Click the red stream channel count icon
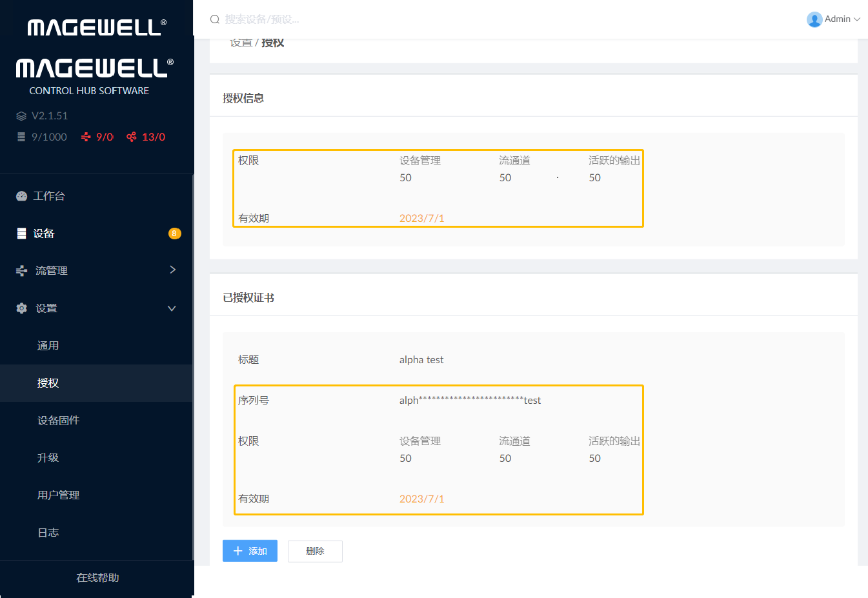This screenshot has height=598, width=868. pyautogui.click(x=86, y=137)
